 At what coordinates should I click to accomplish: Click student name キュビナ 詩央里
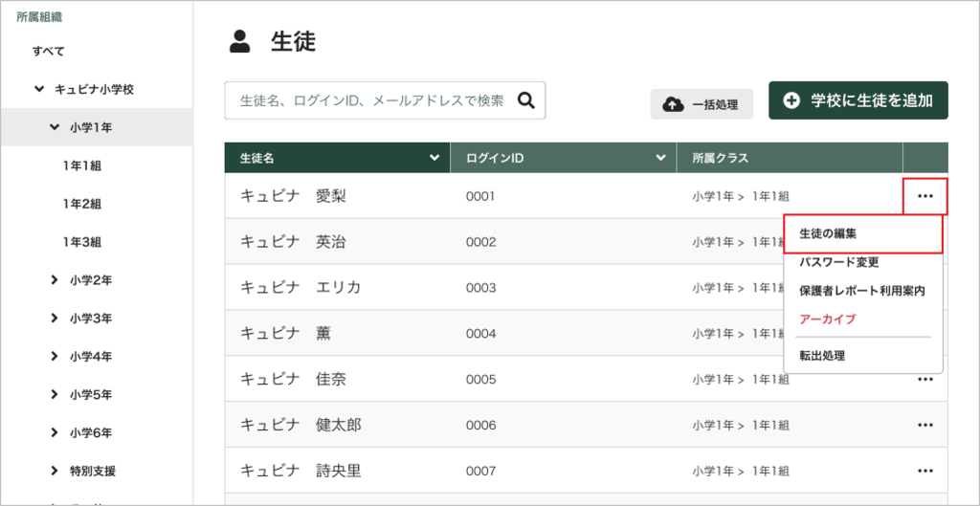(301, 471)
